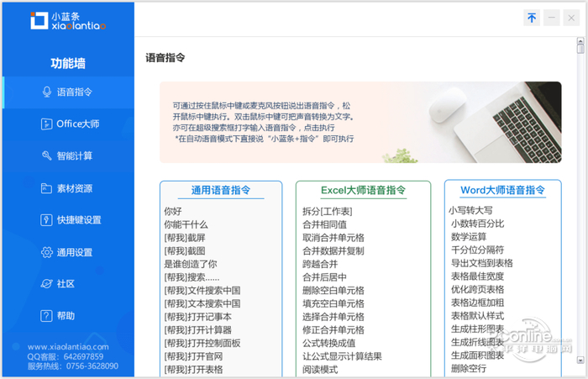Click the 通用语音指令 column header

pyautogui.click(x=221, y=190)
